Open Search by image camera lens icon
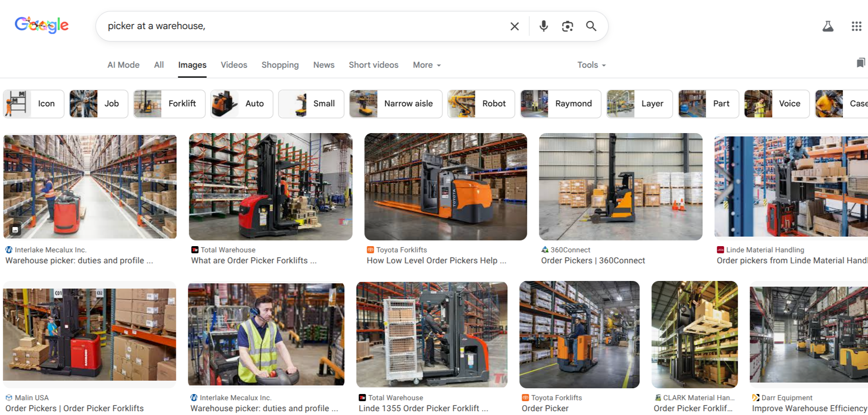The image size is (868, 415). (568, 26)
